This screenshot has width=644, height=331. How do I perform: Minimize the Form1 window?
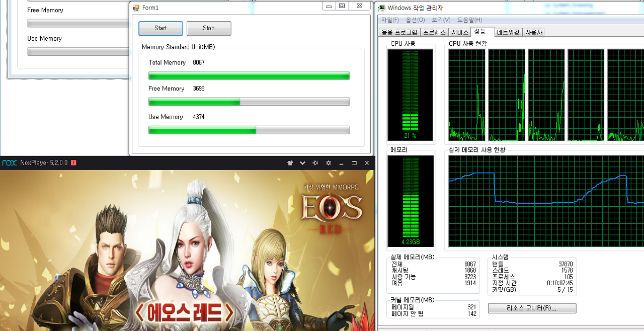click(329, 6)
